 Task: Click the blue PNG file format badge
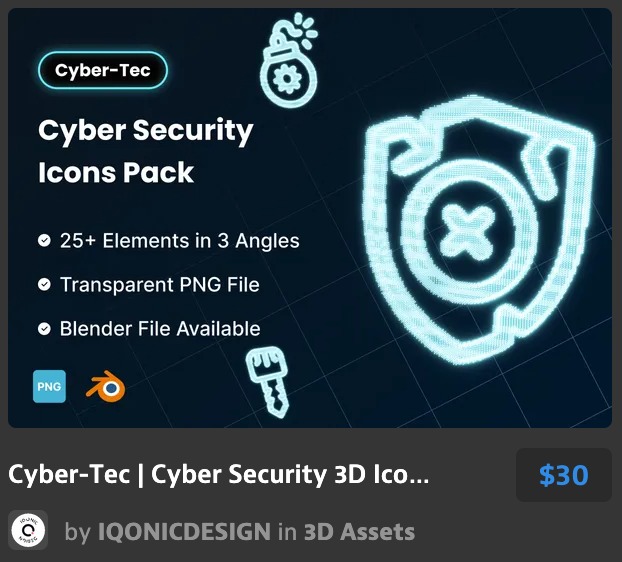coord(49,386)
